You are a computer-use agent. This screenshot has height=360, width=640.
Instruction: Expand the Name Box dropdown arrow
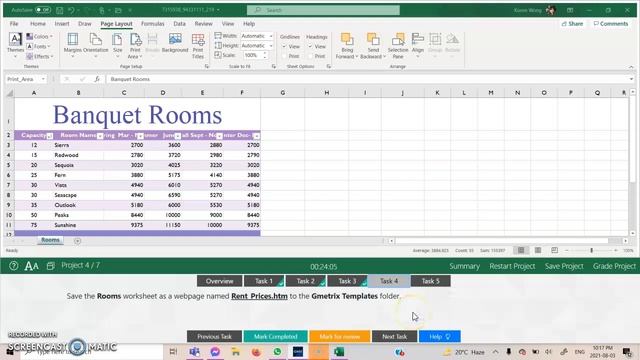point(43,79)
